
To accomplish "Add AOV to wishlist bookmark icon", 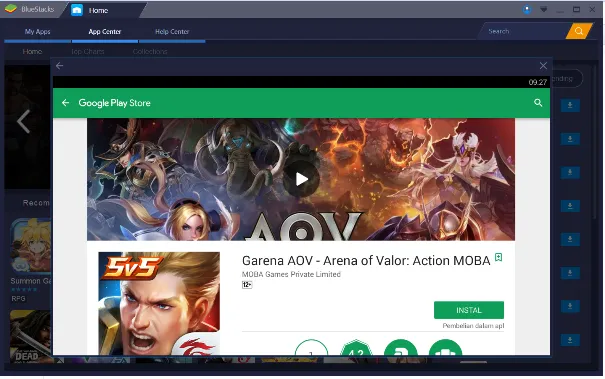I will click(499, 257).
